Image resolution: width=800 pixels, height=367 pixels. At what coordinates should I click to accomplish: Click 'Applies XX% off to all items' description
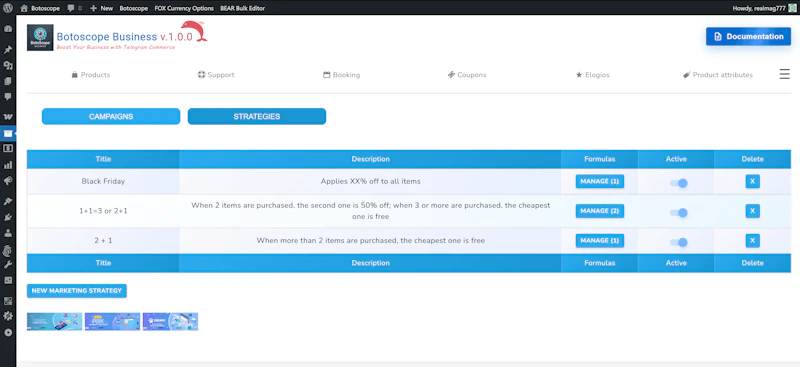pos(370,181)
